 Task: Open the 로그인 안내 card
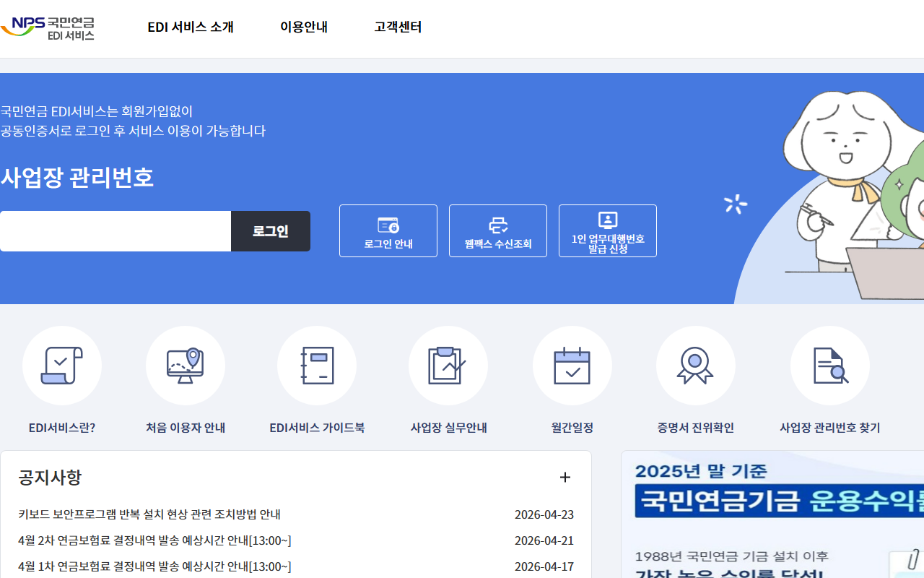click(x=388, y=230)
